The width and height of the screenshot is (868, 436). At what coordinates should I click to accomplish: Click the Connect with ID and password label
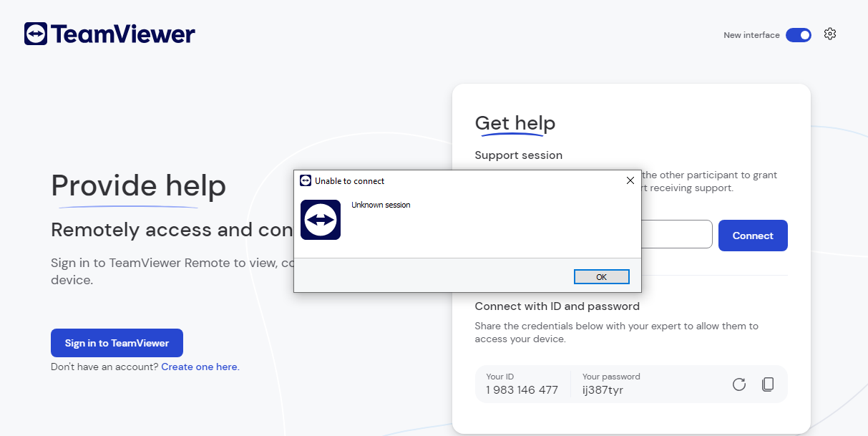557,306
